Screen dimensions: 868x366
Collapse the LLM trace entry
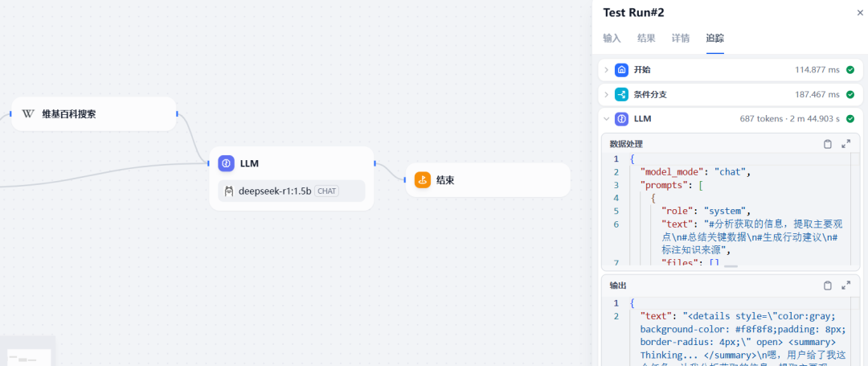[606, 118]
